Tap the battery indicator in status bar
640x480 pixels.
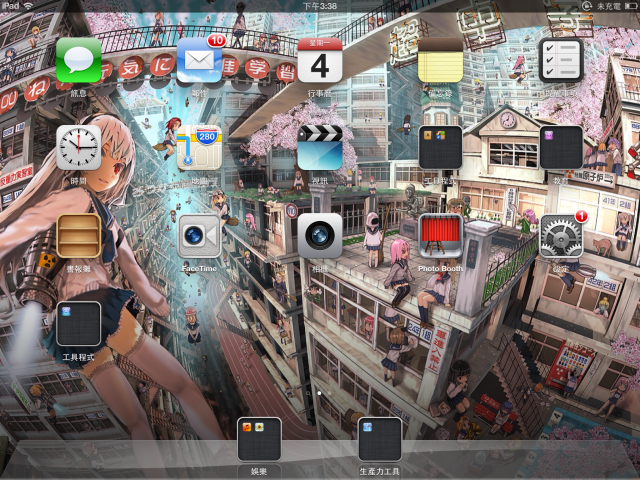(x=631, y=6)
